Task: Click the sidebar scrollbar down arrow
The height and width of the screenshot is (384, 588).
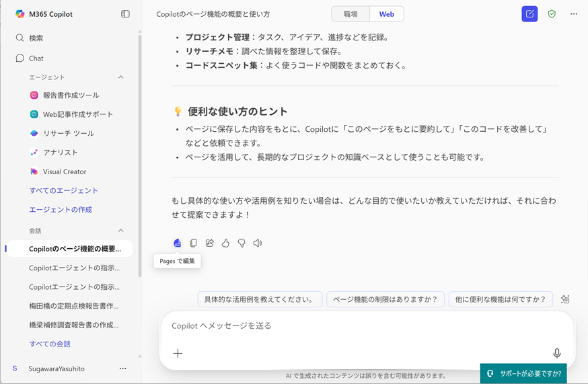Action: point(140,356)
